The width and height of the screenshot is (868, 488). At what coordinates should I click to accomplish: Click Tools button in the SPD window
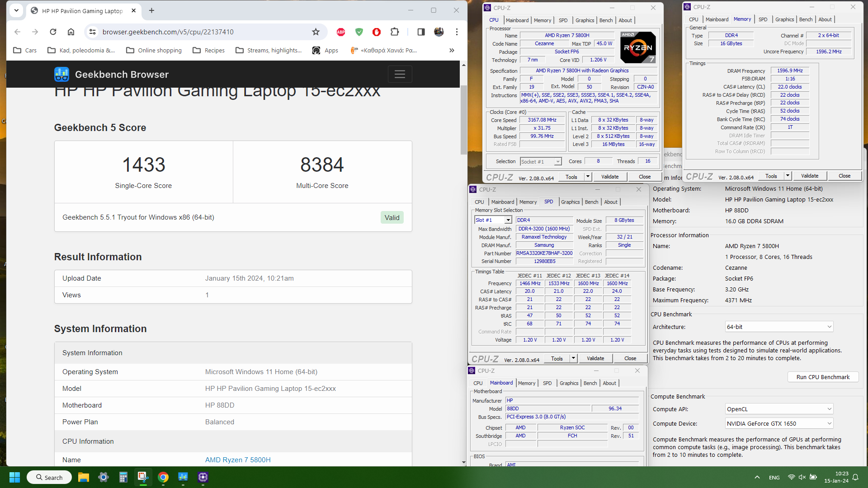coord(557,358)
